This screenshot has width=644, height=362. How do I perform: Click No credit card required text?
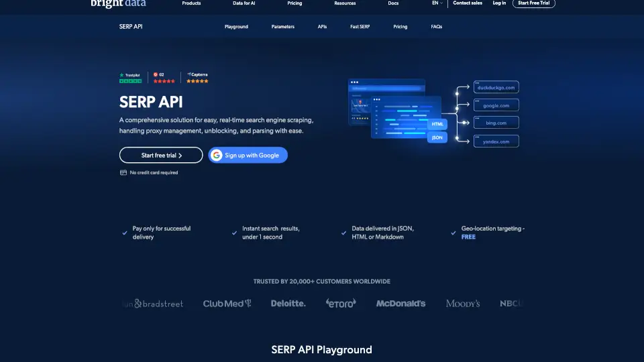click(154, 172)
